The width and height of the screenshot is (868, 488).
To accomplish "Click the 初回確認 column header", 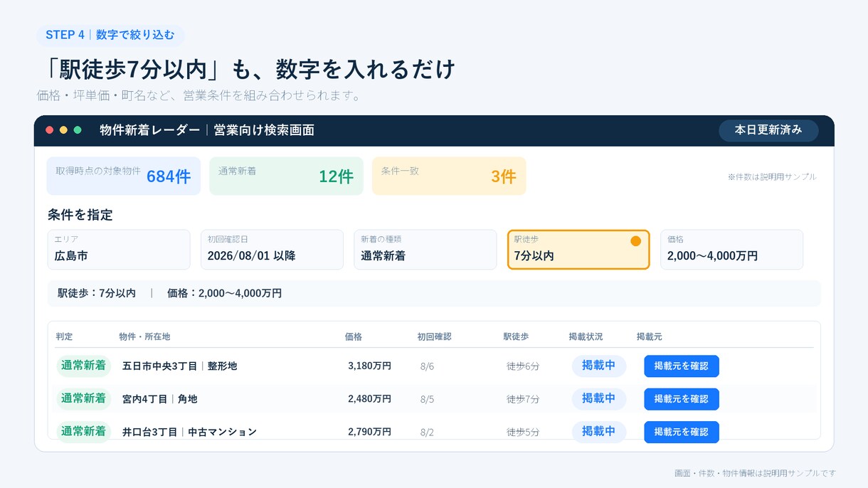I will (435, 336).
